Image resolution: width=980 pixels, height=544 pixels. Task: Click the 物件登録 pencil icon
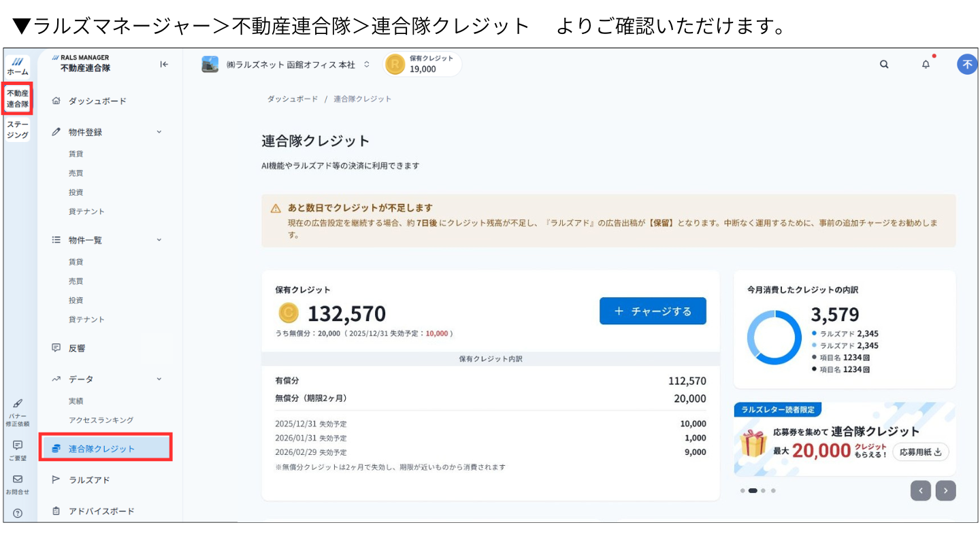pyautogui.click(x=56, y=132)
